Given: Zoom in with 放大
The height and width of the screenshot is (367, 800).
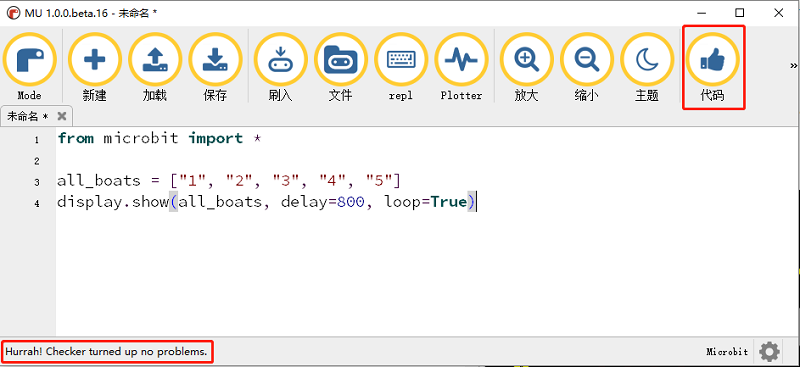Looking at the screenshot, I should pos(526,67).
